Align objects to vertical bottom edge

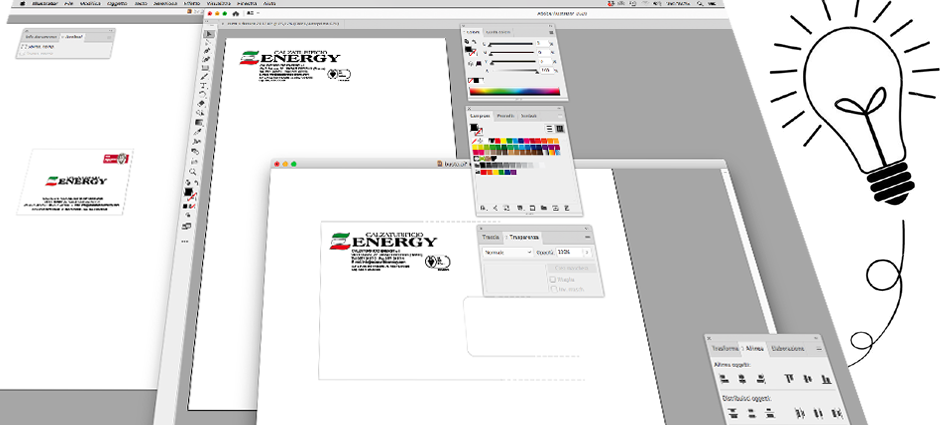coord(826,380)
